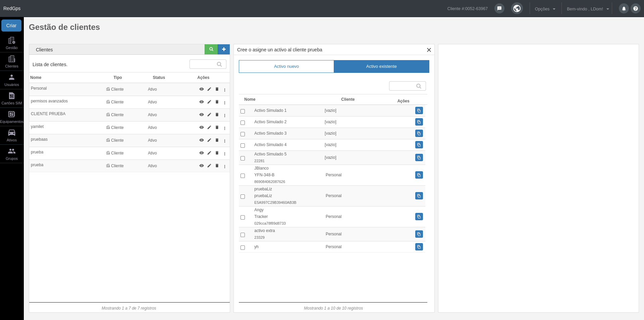The width and height of the screenshot is (644, 320).
Task: Click the RedGps brand link
Action: 12,8
